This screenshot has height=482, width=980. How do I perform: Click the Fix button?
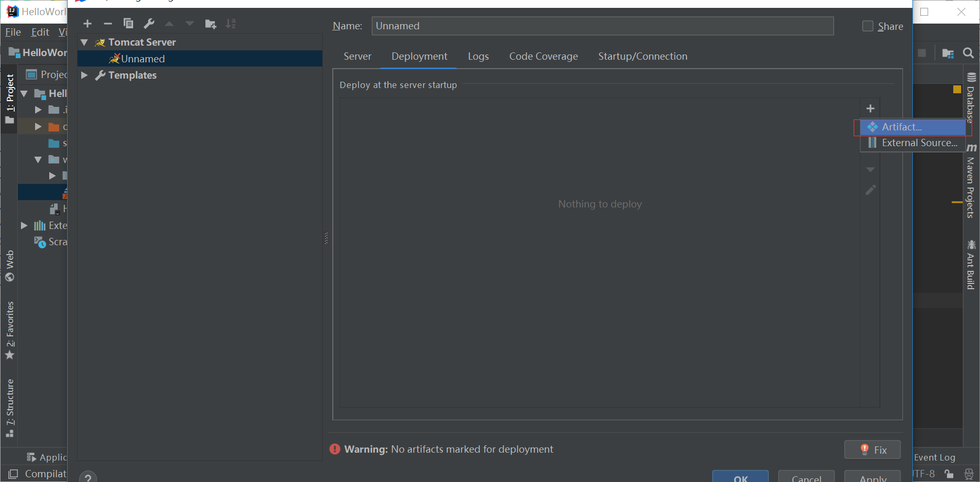point(873,450)
